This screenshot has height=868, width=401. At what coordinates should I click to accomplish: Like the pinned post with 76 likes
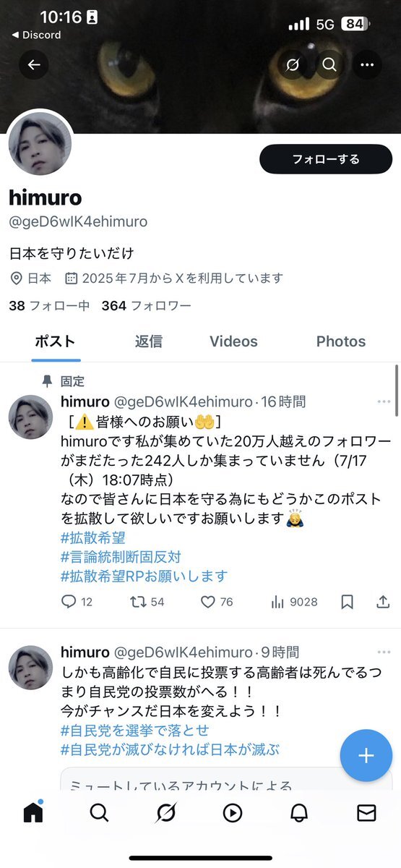217,602
